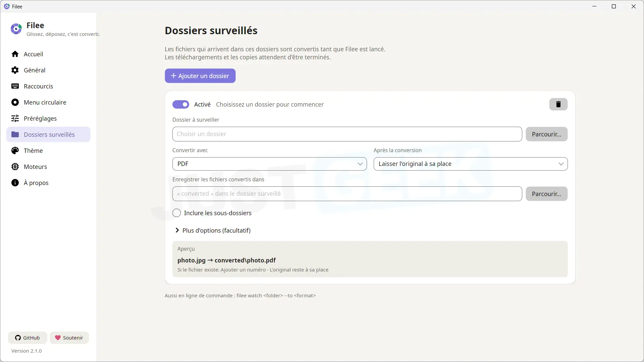644x362 pixels.
Task: Click the Filee icon in title bar
Action: point(7,6)
